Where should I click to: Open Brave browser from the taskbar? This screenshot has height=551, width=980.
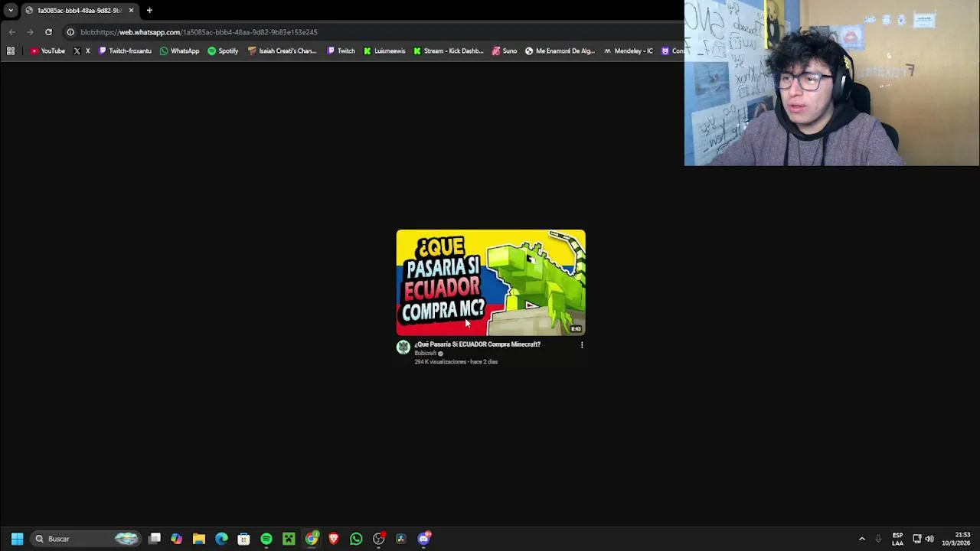pos(334,539)
